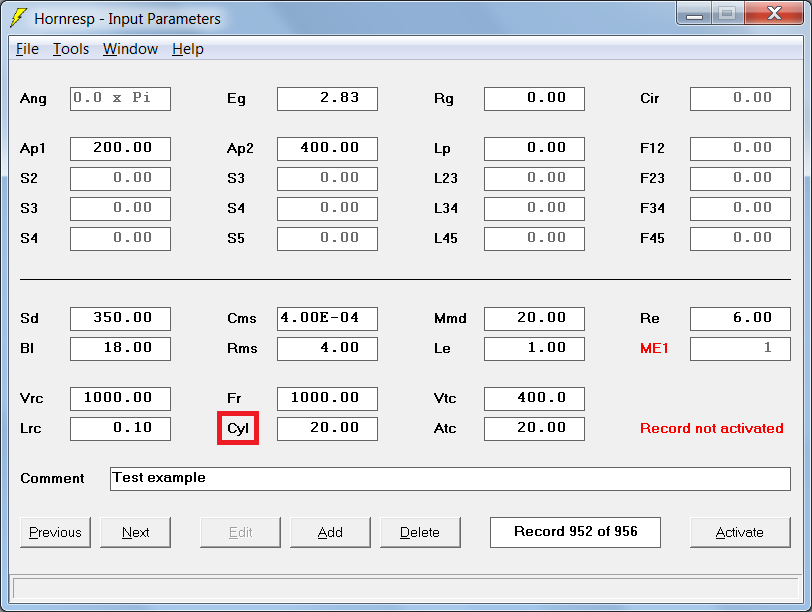
Task: Select the Ang input field
Action: [x=120, y=98]
